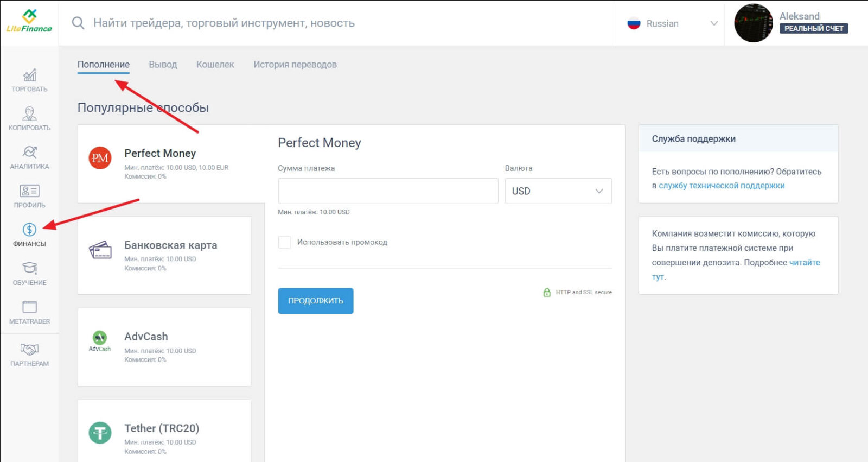This screenshot has width=868, height=462.
Task: Click the bank card icon
Action: 100,250
